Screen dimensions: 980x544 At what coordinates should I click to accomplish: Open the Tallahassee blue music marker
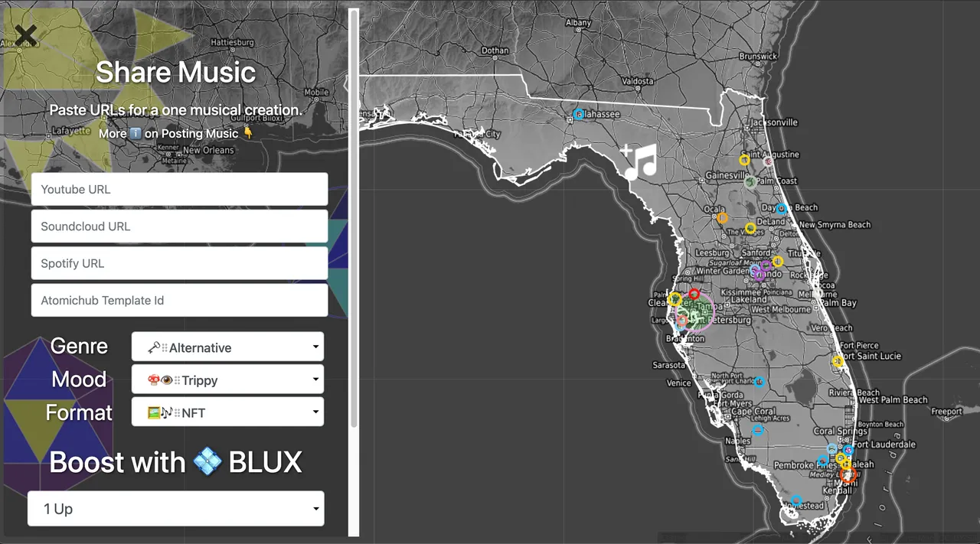579,115
